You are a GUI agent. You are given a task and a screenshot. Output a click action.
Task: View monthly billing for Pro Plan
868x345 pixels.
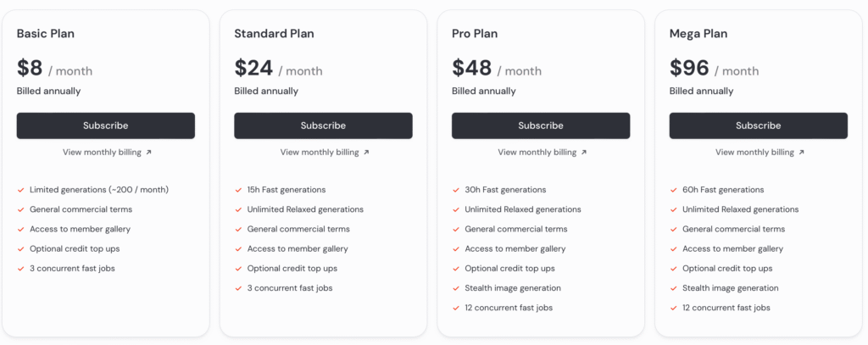pos(542,153)
